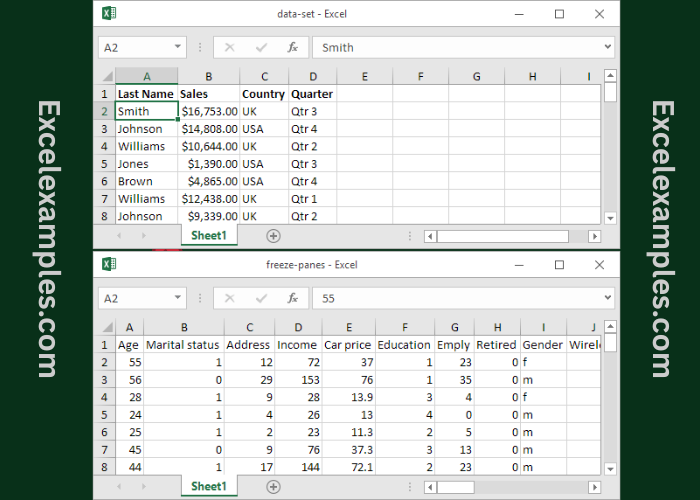Click the cancel X icon in freeze-panes formula bar

[230, 298]
